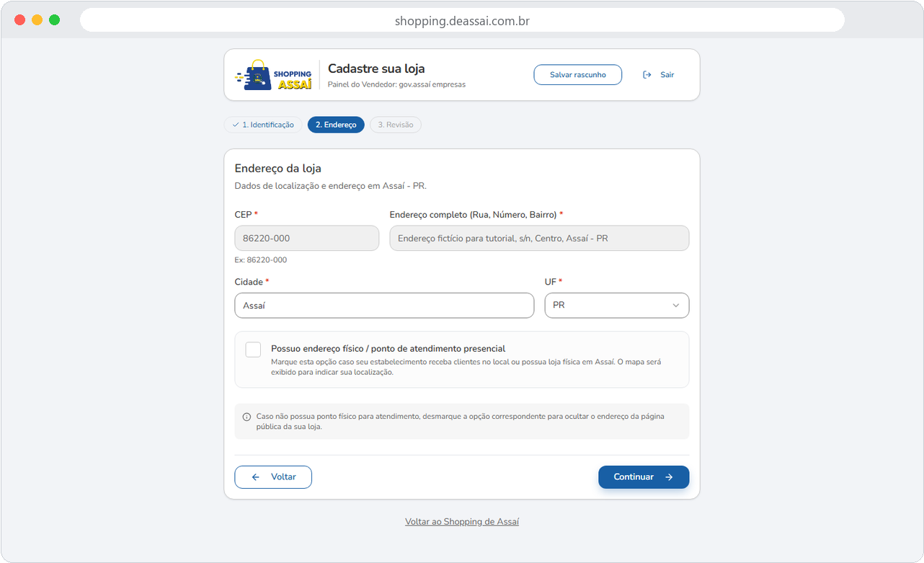924x563 pixels.
Task: Click the Endereço da loja section title
Action: coord(278,169)
